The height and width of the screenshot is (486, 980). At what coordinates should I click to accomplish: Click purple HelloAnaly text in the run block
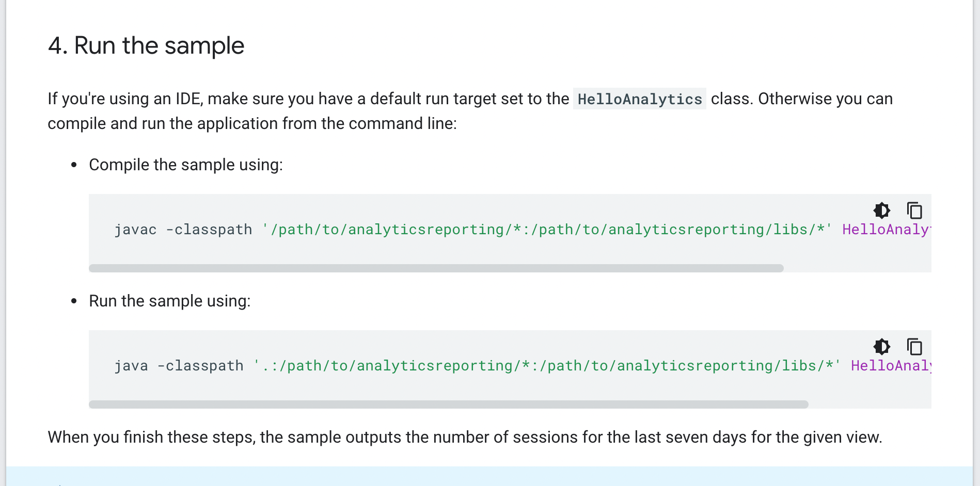pos(891,366)
